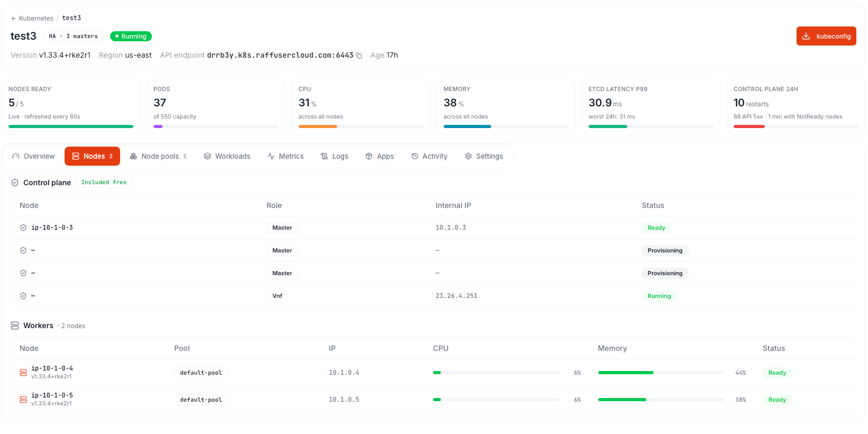Click the back arrow beside Kubernetes breadcrumb

point(13,19)
